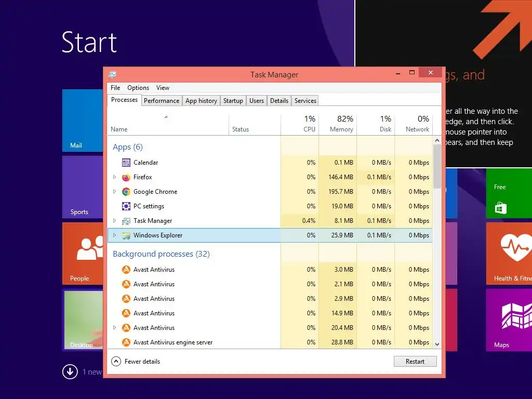The image size is (532, 399).
Task: Click the Task Manager title bar icon
Action: (112, 74)
